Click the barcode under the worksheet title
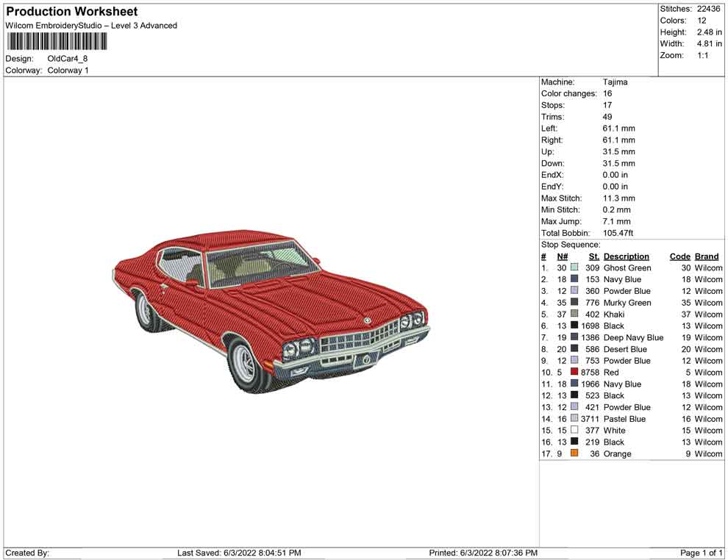The width and height of the screenshot is (728, 560). click(57, 42)
